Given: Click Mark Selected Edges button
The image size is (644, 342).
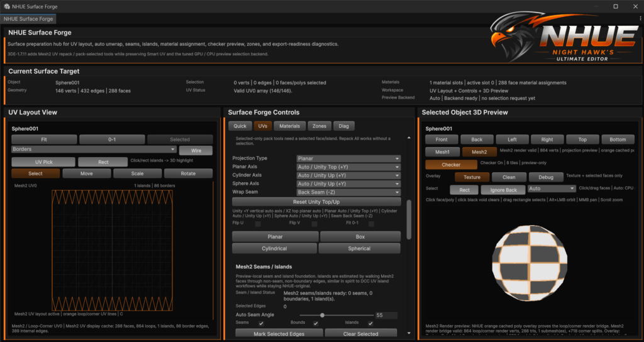Looking at the screenshot, I should coord(279,334).
